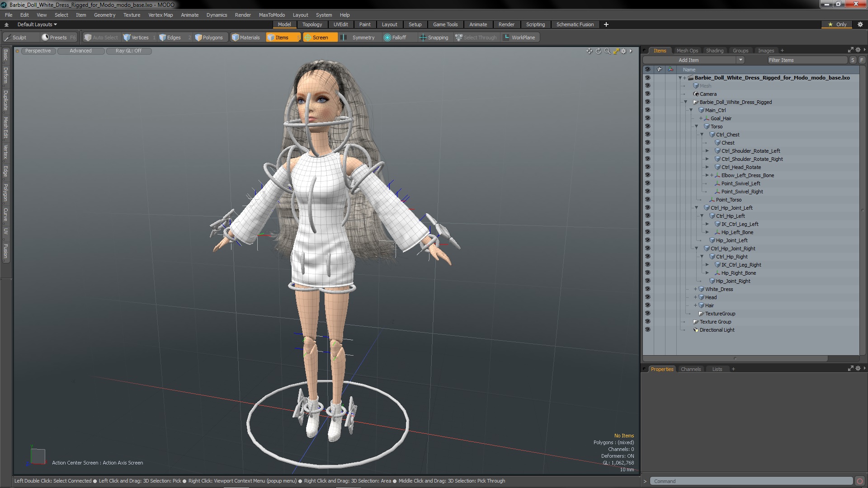
Task: Open the Add Item dropdown arrow
Action: pos(740,60)
